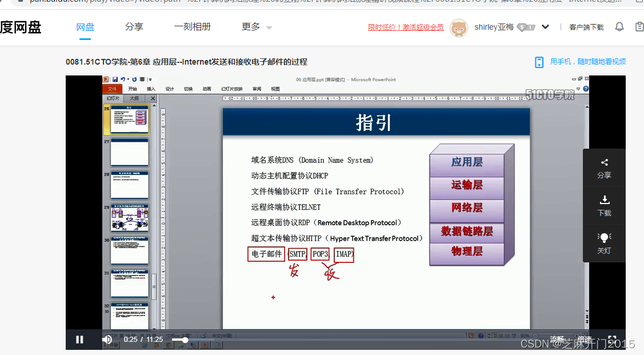Switch to the 大纲 pane tab

(134, 98)
